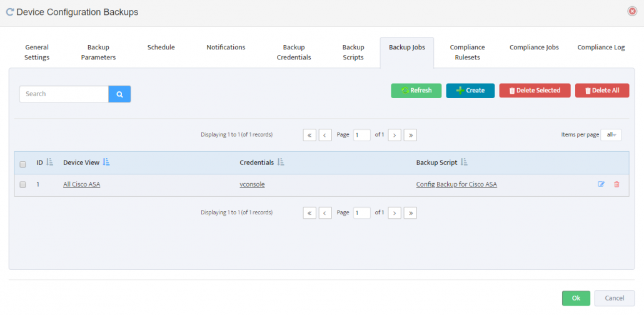Click the refresh icon beside dialog title
The height and width of the screenshot is (315, 644).
click(10, 12)
